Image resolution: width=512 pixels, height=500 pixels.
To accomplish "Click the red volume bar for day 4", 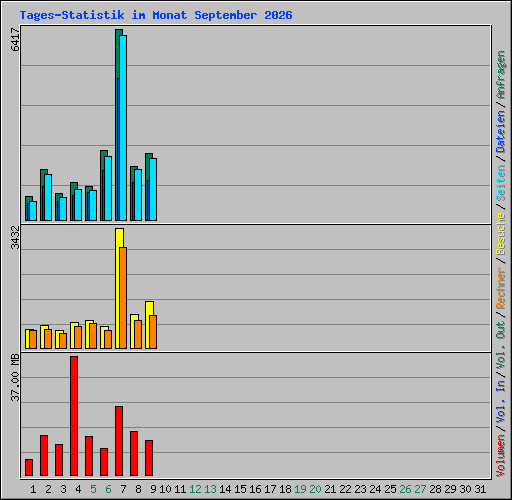I will click(x=74, y=416).
